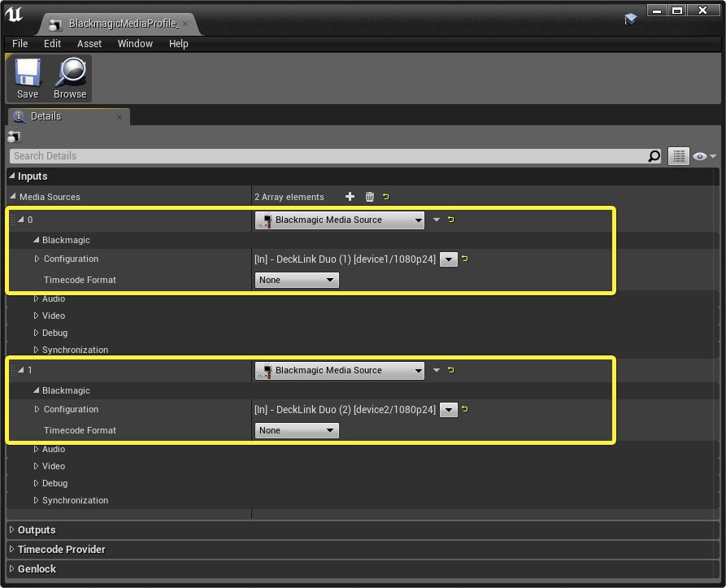Click the Unreal Engine logo
The width and height of the screenshot is (726, 588).
(x=13, y=13)
